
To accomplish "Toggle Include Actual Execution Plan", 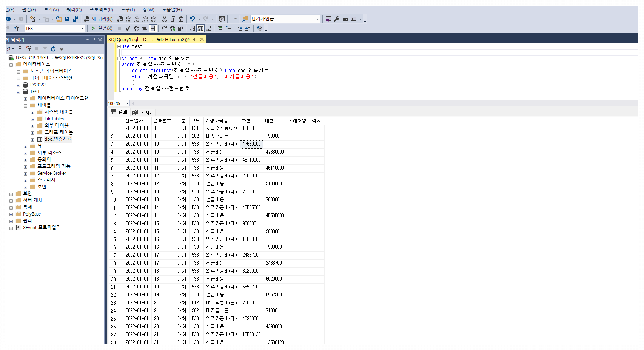I will coord(164,28).
